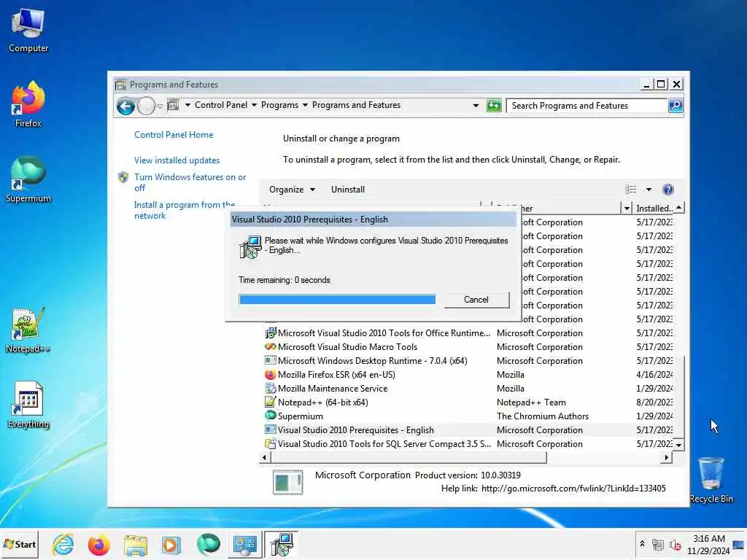Expand the Control Panel breadcrumb arrow
747x560 pixels.
tap(254, 105)
